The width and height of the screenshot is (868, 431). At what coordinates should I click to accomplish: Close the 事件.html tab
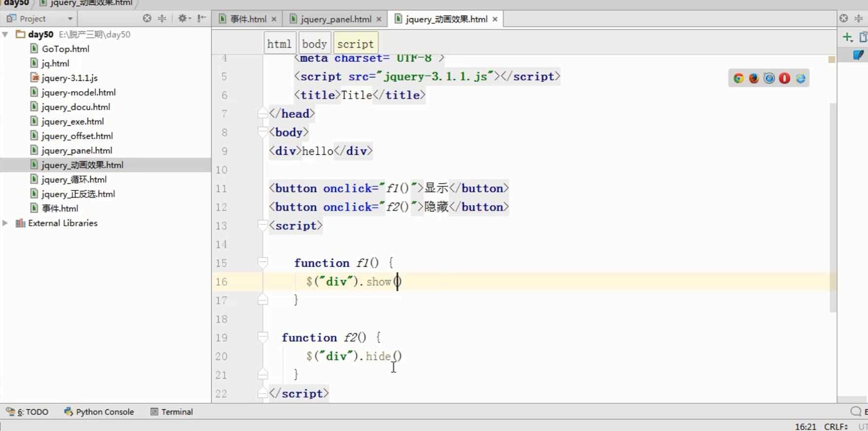[x=274, y=19]
